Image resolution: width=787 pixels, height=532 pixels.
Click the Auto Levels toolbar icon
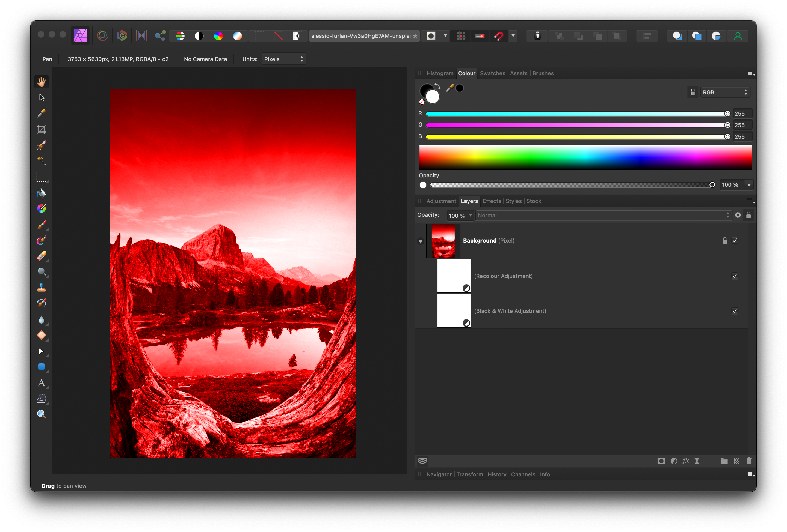(x=180, y=36)
